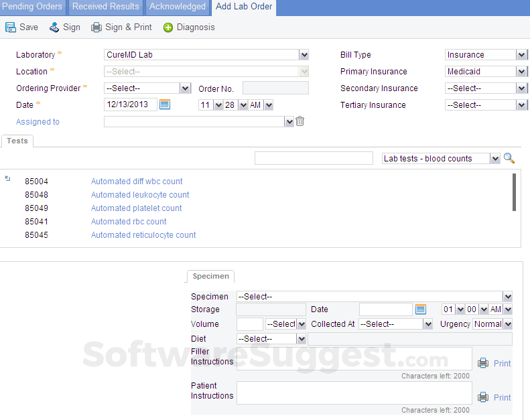Click the tests list scrollbar
Screen dimensions: 530x420
(x=514, y=192)
